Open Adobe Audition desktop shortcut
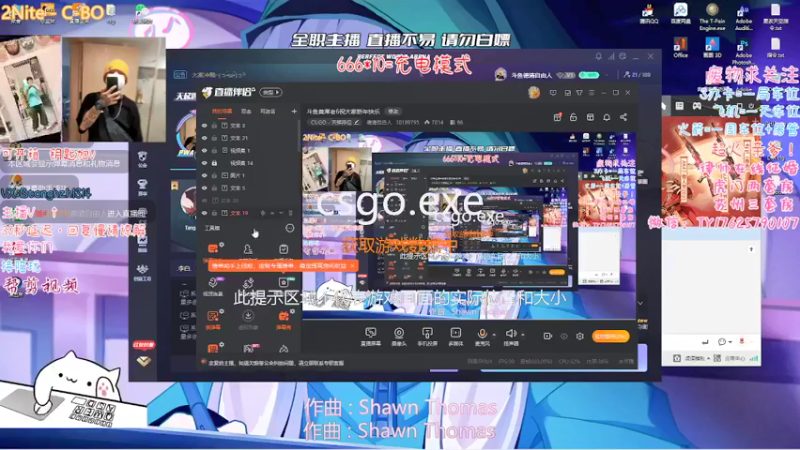The width and height of the screenshot is (800, 450). click(743, 16)
